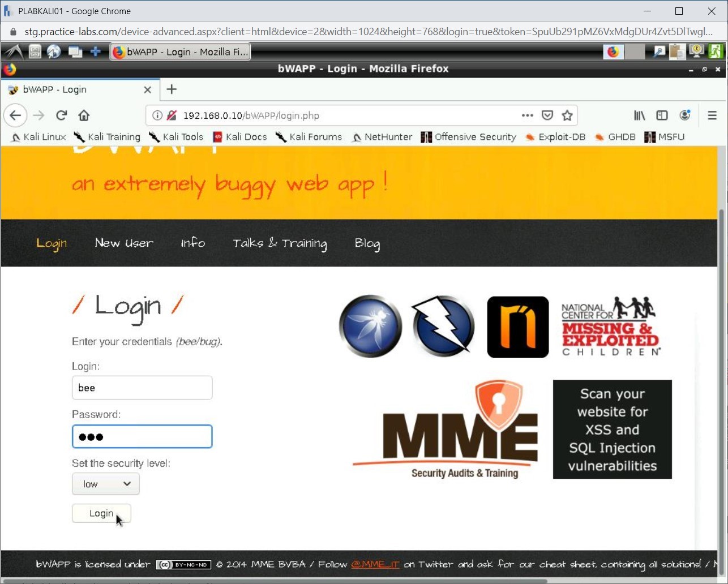Close the bWAPP - Login tab

147,89
